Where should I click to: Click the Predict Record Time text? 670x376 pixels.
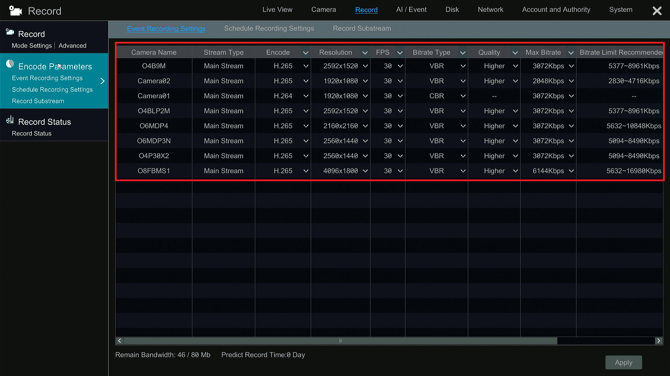pos(263,355)
